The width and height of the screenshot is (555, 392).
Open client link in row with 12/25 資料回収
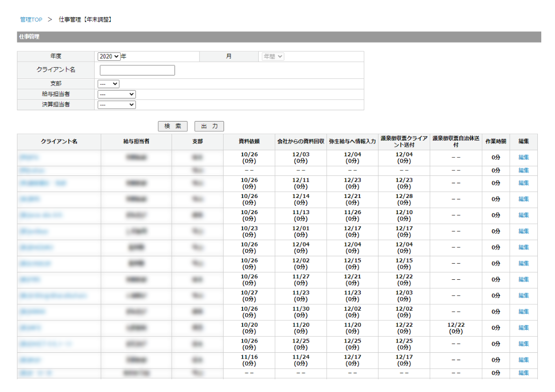(46, 344)
